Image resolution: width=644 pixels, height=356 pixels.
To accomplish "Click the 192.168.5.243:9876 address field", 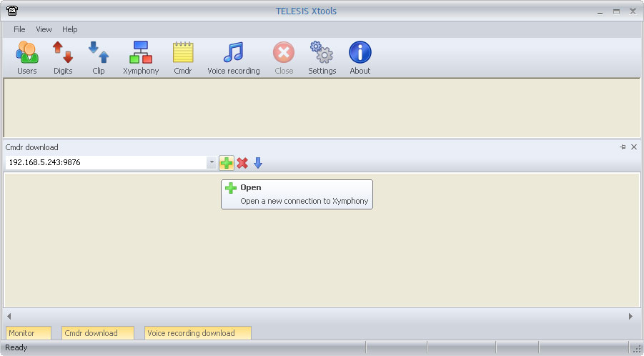I will (106, 163).
